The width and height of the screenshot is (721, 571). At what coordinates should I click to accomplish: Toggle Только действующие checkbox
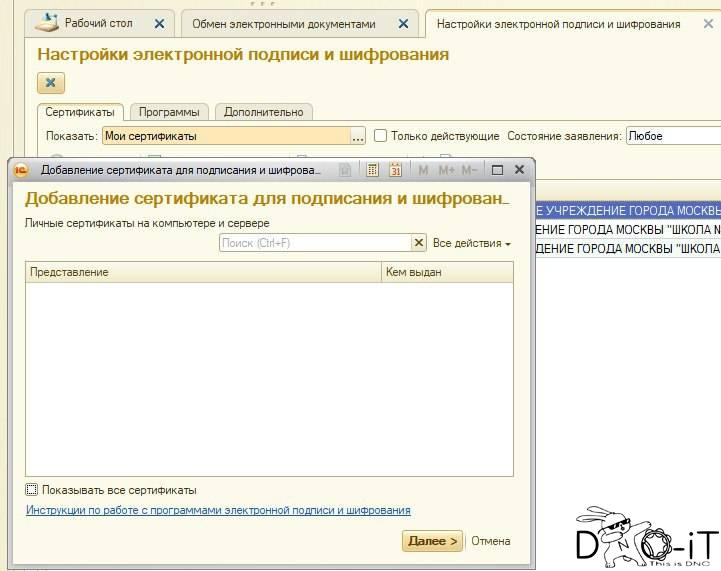(x=380, y=136)
